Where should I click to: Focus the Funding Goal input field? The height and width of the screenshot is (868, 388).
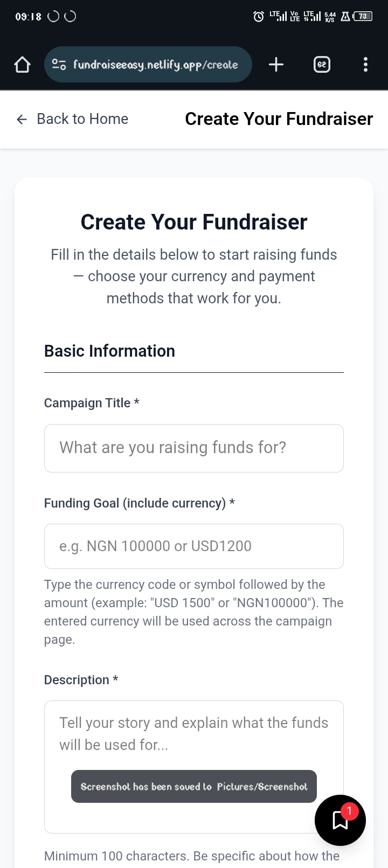click(194, 546)
